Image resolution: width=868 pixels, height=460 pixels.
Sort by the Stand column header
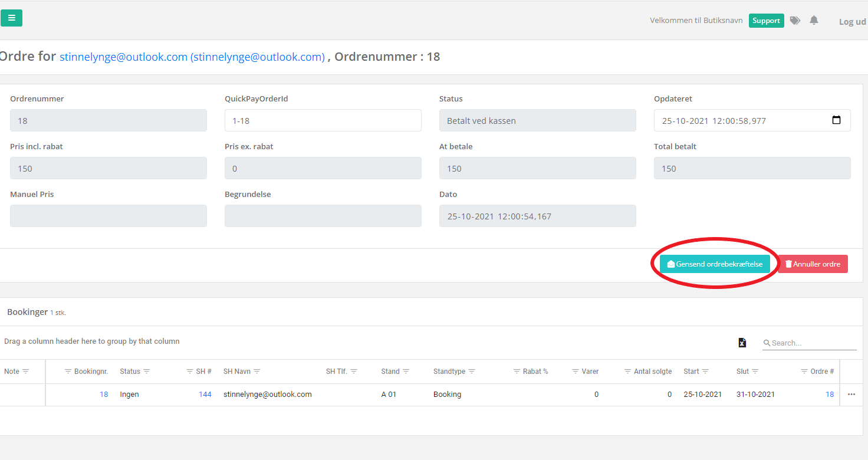click(390, 372)
